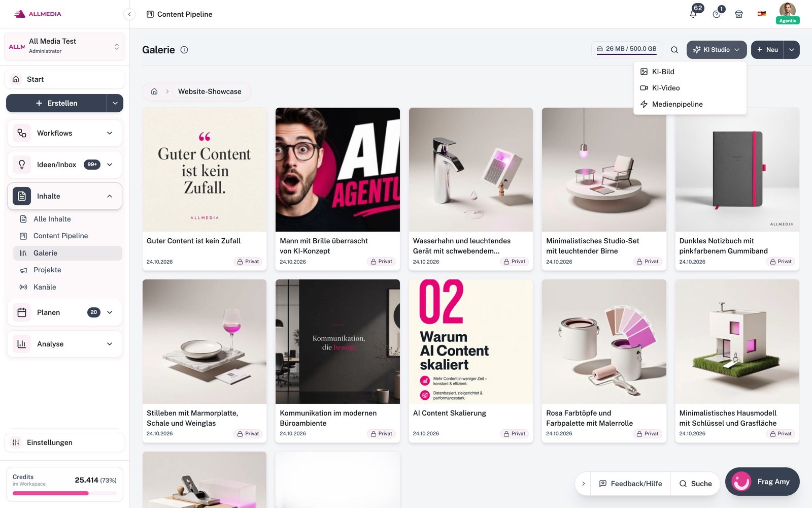Open the help icon with badge
This screenshot has height=508, width=812.
pyautogui.click(x=717, y=14)
